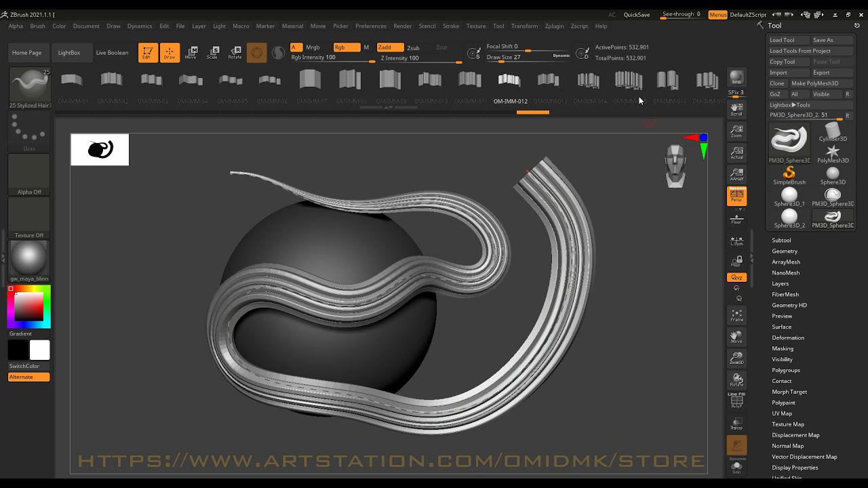Toggle Zadd sculpt mode
The width and height of the screenshot is (868, 488).
coord(390,47)
